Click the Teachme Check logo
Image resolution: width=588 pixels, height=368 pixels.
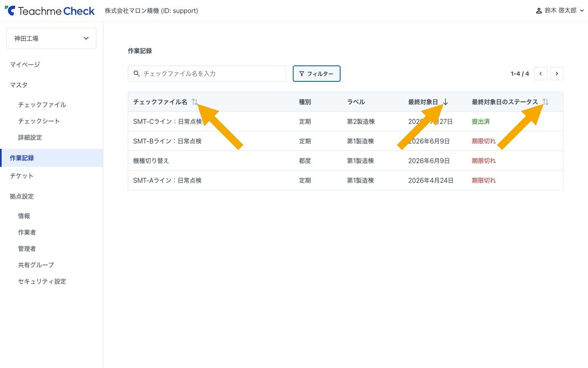point(50,11)
